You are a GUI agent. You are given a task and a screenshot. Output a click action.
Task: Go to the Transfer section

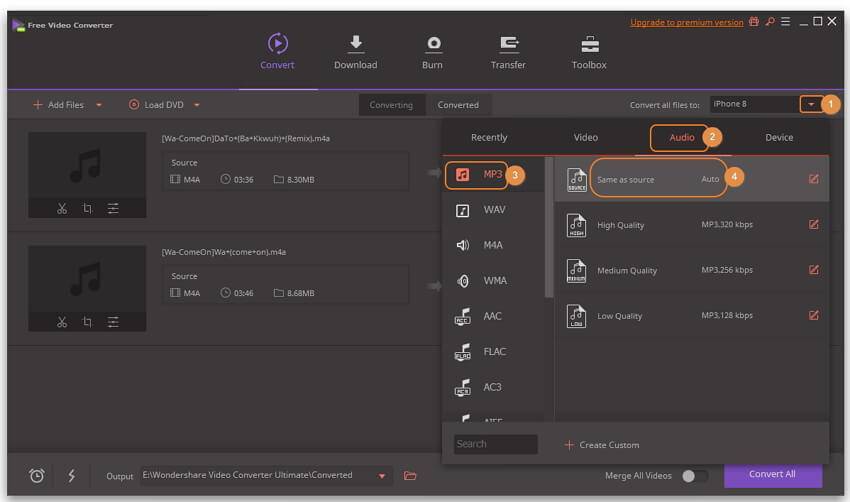click(x=508, y=44)
